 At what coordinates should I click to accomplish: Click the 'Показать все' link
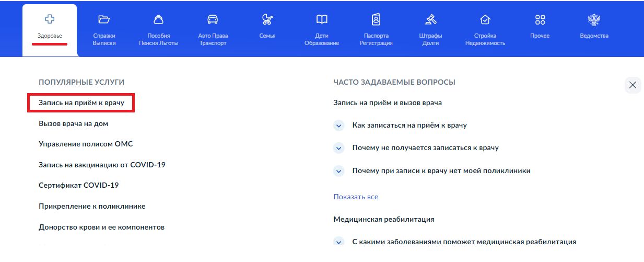(356, 197)
